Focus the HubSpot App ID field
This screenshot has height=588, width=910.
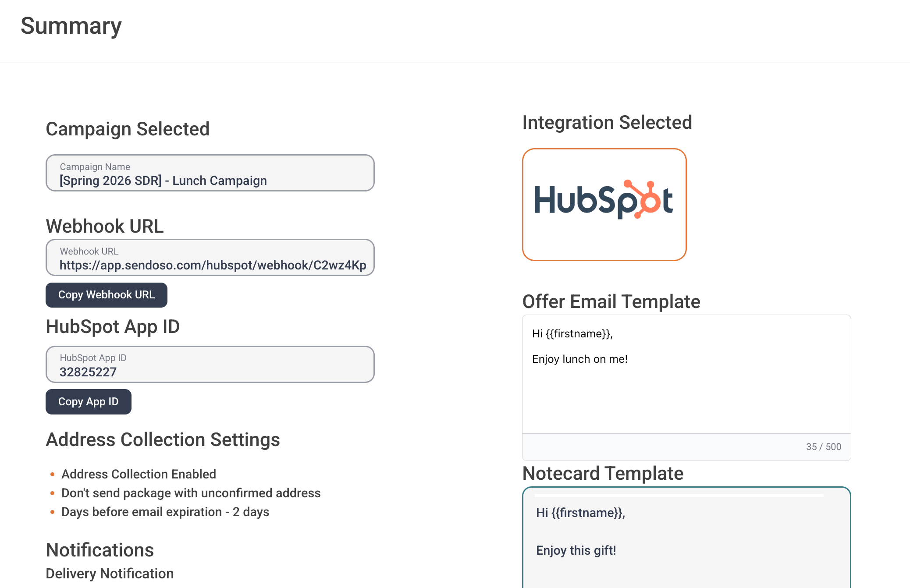click(x=210, y=365)
